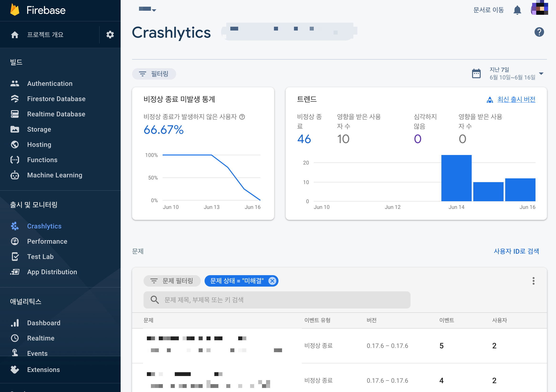Click the 이벤트 유형 column header
556x392 pixels.
pos(317,320)
